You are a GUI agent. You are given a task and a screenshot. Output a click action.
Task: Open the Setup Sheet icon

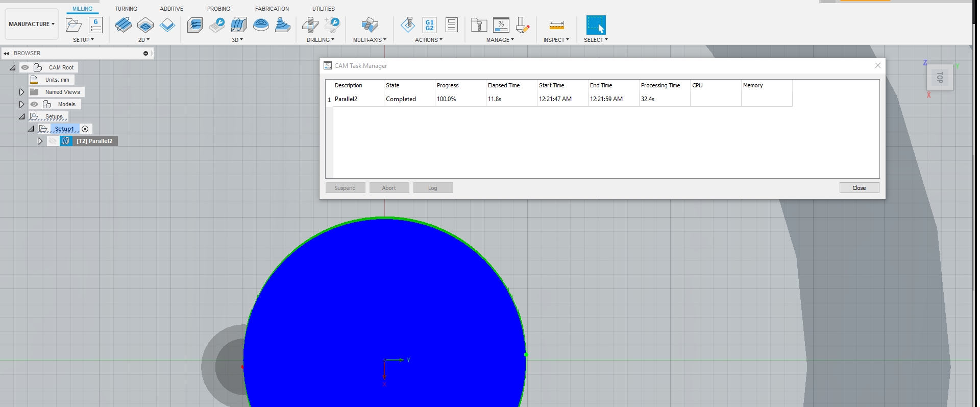[x=452, y=25]
